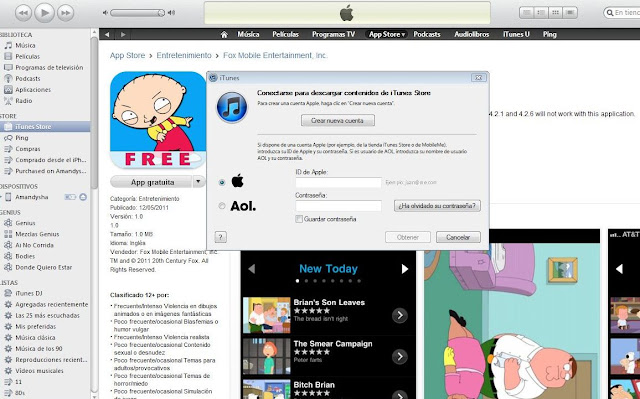Screen dimensions: 640x399
Task: Select Radio in the sidebar
Action: click(24, 100)
